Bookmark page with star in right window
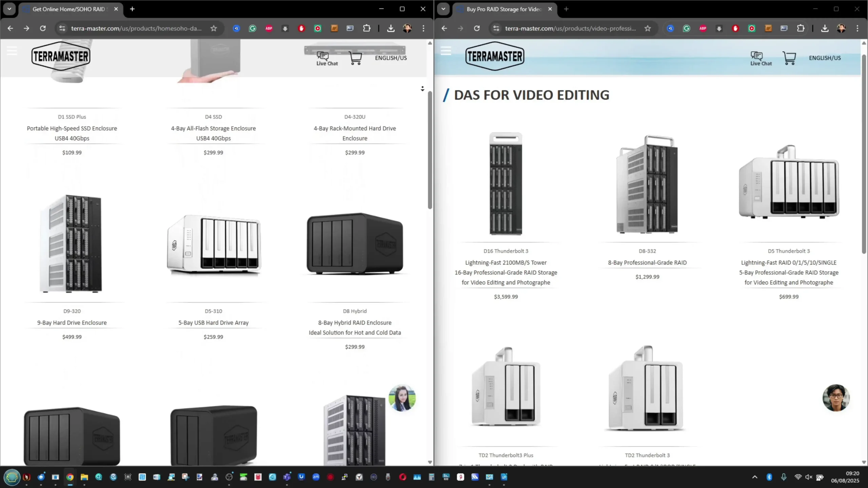Viewport: 868px width, 488px height. click(648, 28)
